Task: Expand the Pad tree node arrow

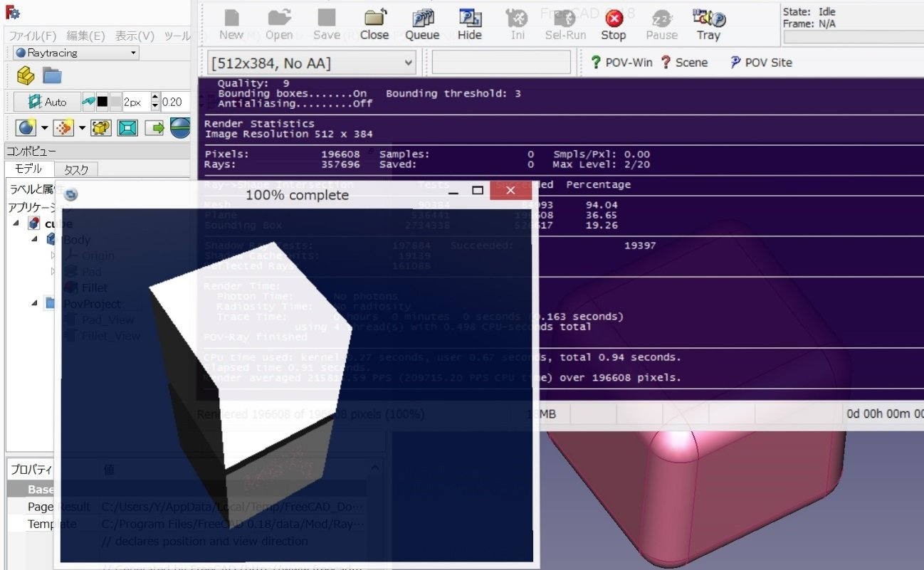Action: tap(52, 271)
